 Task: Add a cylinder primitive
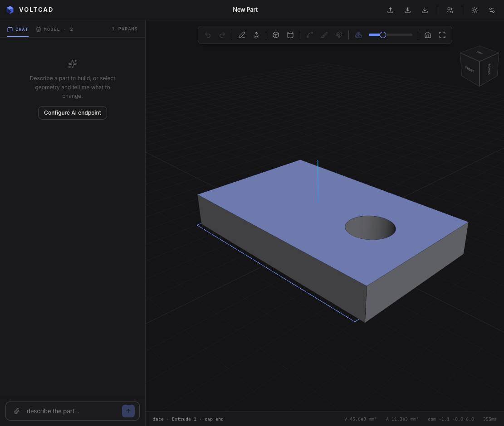pos(290,35)
